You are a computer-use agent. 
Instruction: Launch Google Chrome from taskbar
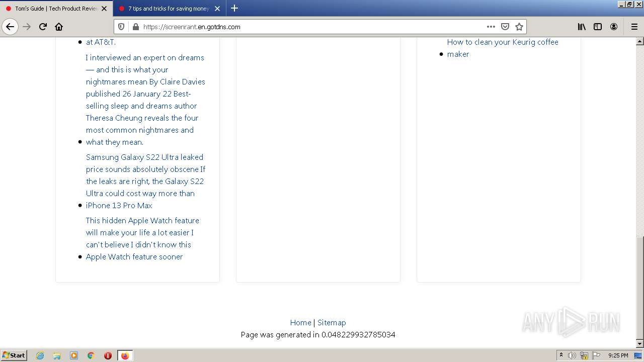point(91,355)
